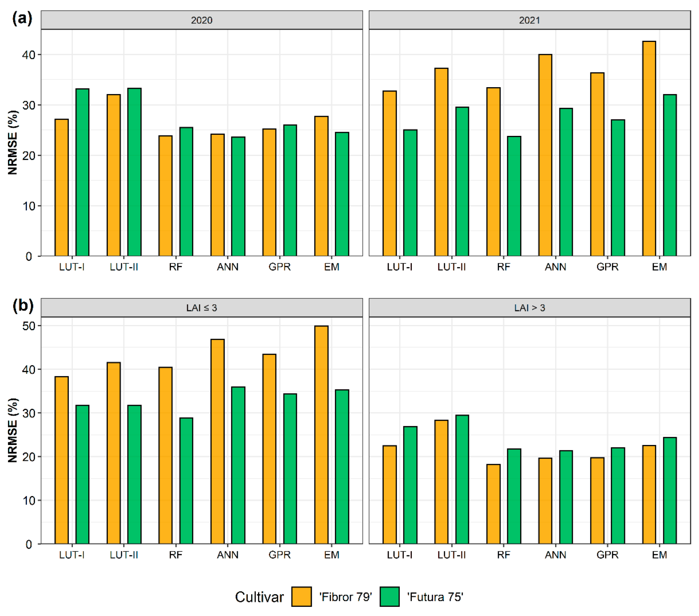Click the 'Futura 75' legend text
Viewport: 699px width, 616px height.
pyautogui.click(x=435, y=597)
